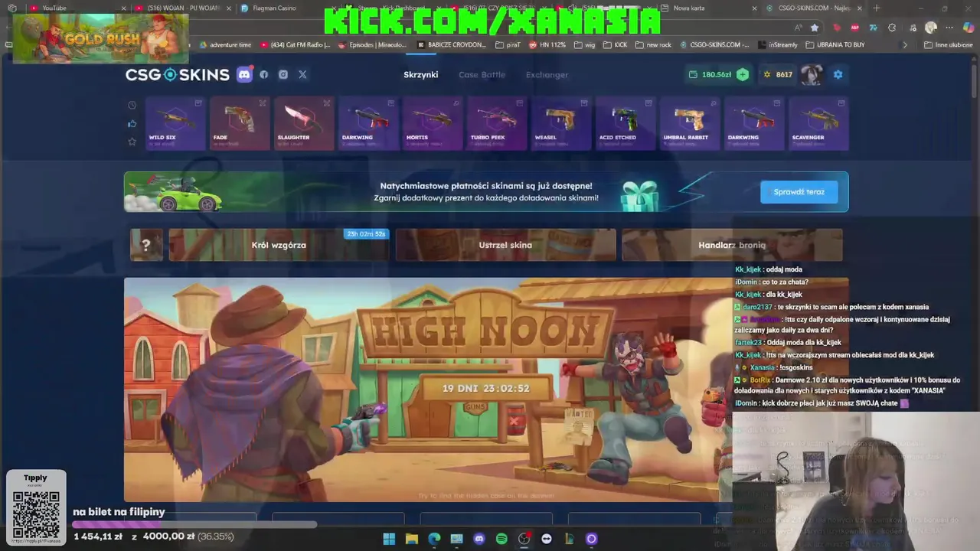Open File Explorer from the taskbar

pos(412,539)
